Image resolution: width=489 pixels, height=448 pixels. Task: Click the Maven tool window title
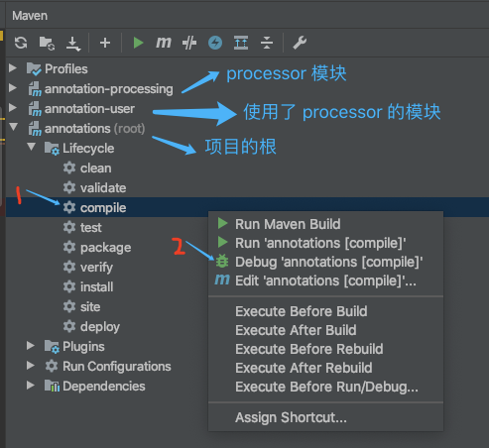pos(30,16)
